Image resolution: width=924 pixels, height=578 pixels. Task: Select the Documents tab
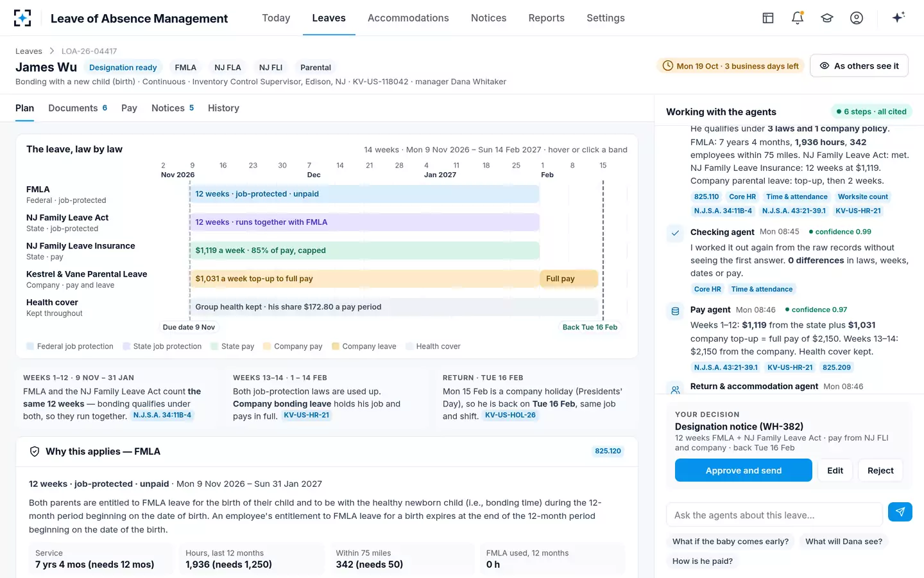[78, 108]
